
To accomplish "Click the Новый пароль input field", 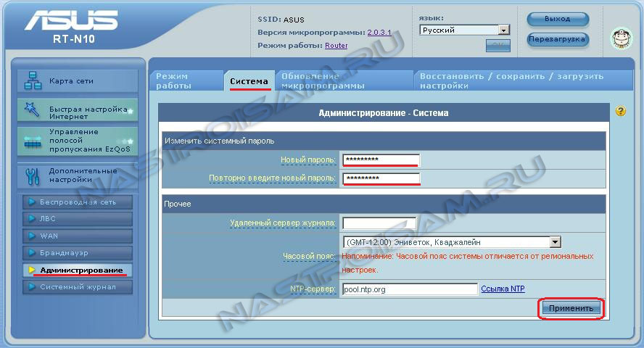I will [x=381, y=159].
